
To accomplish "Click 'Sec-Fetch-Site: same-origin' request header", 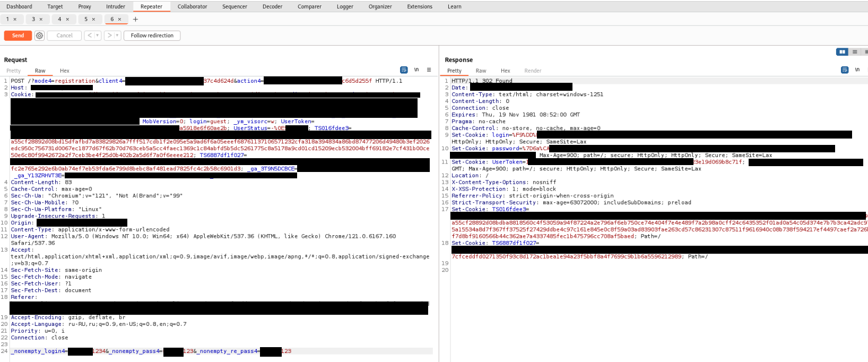I will click(x=56, y=270).
